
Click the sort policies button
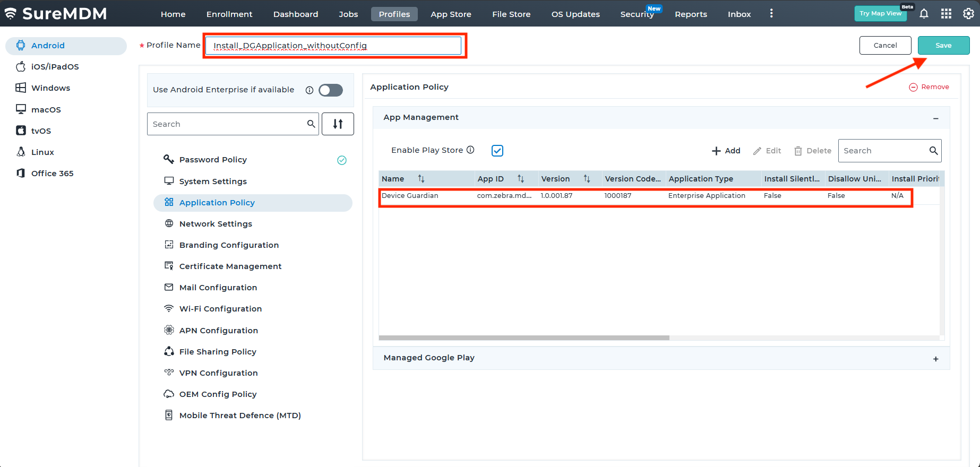(x=338, y=124)
